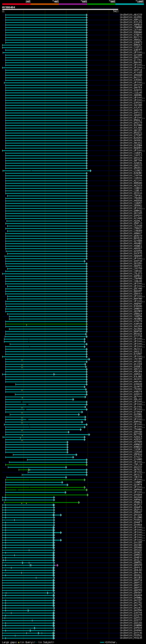Click the UniRef100_B4I371 hit name
This screenshot has width=146, height=644.
pos(131,77)
